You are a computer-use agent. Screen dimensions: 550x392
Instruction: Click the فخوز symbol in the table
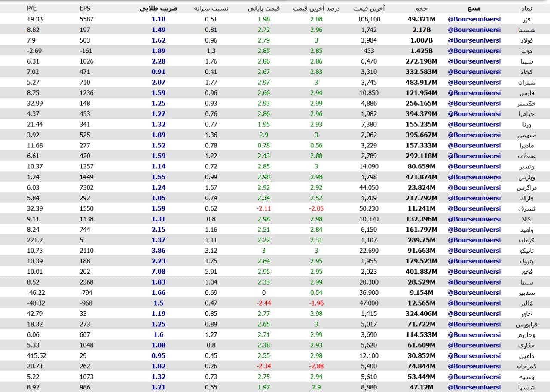click(527, 272)
